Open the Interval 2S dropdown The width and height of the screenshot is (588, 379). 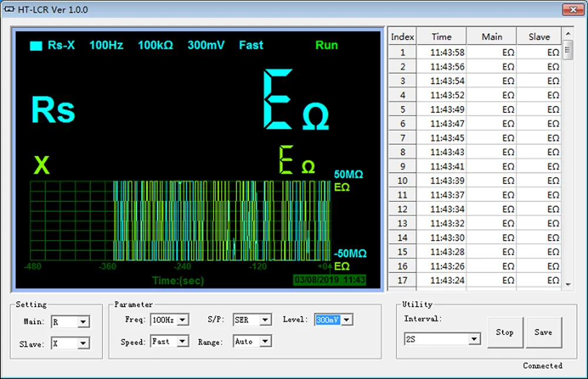click(x=474, y=340)
